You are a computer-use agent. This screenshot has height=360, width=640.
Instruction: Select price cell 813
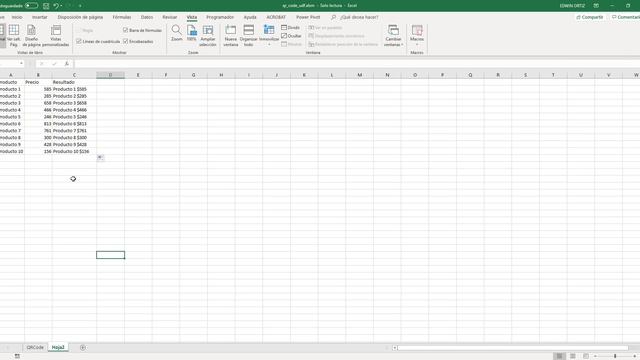[38, 124]
